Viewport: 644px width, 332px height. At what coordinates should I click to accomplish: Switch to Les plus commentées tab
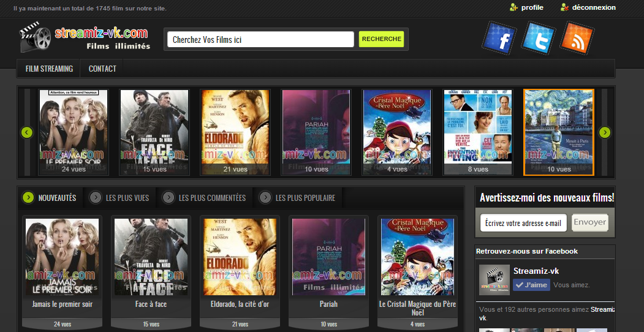point(212,198)
